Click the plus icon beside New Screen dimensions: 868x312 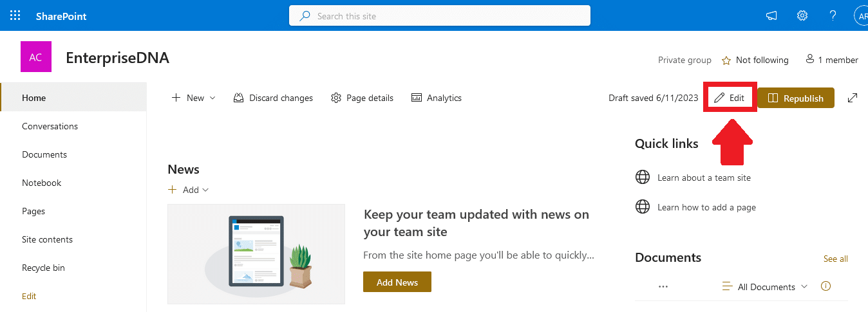point(176,98)
